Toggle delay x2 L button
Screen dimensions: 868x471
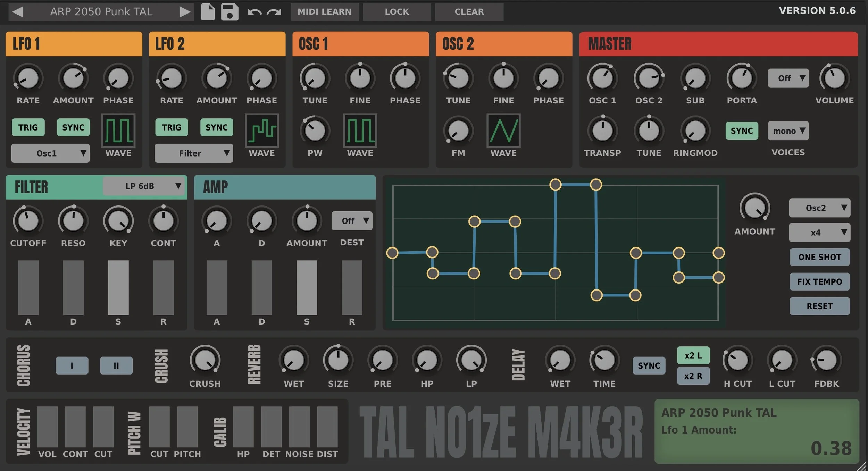(693, 355)
